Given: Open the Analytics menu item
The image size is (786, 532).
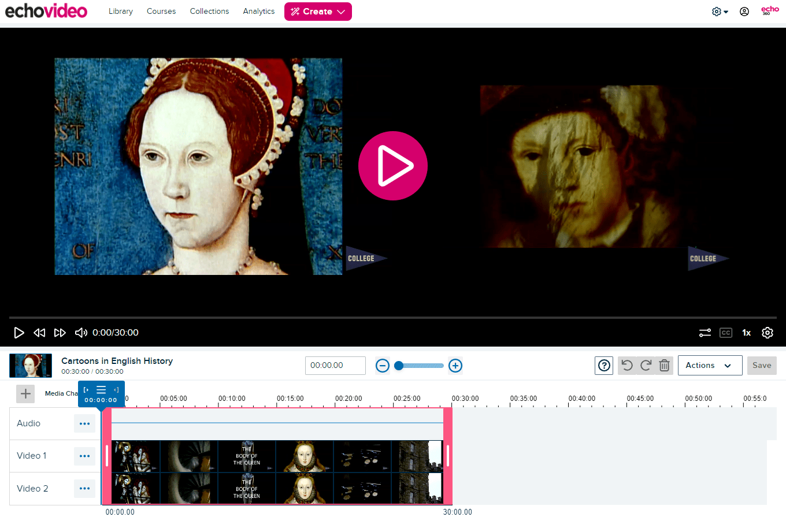Looking at the screenshot, I should tap(259, 11).
